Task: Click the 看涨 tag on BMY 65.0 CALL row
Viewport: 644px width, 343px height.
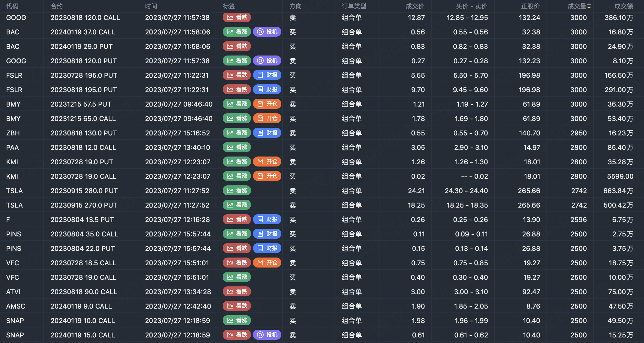Action: [237, 118]
